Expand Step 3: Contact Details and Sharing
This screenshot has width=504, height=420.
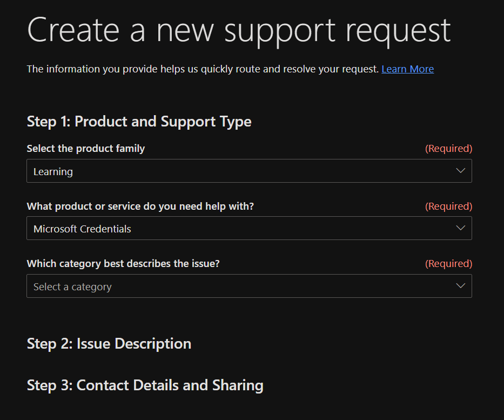point(145,385)
